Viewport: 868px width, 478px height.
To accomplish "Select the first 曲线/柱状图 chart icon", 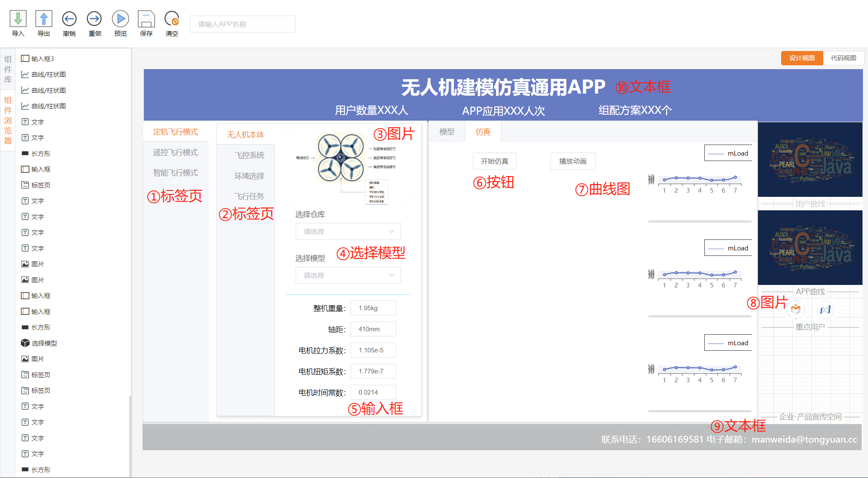I will point(25,74).
